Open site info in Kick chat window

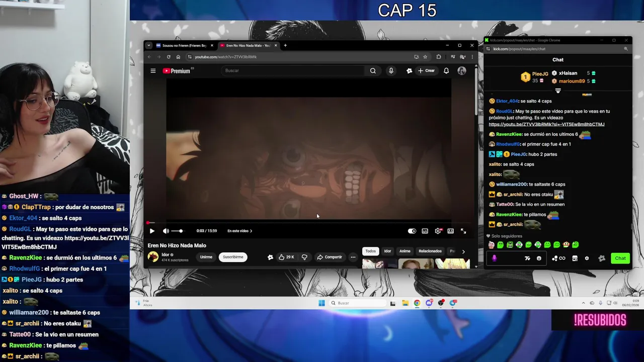tap(488, 49)
